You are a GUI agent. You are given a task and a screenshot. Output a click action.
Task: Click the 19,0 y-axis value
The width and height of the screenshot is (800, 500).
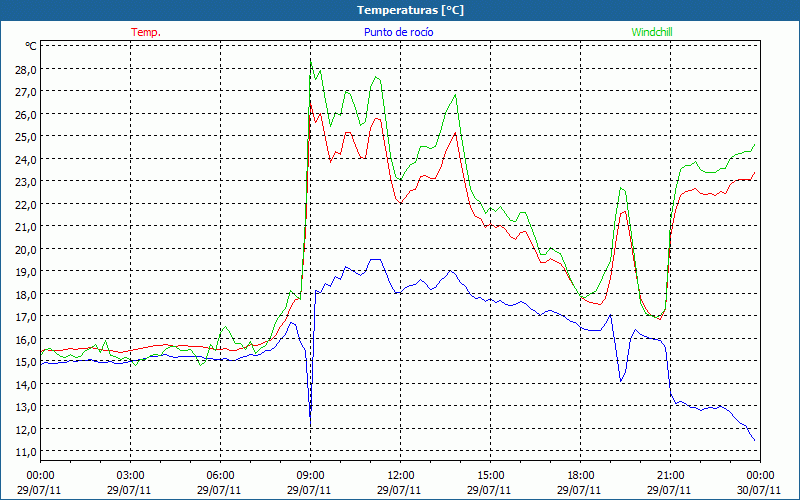[x=26, y=271]
